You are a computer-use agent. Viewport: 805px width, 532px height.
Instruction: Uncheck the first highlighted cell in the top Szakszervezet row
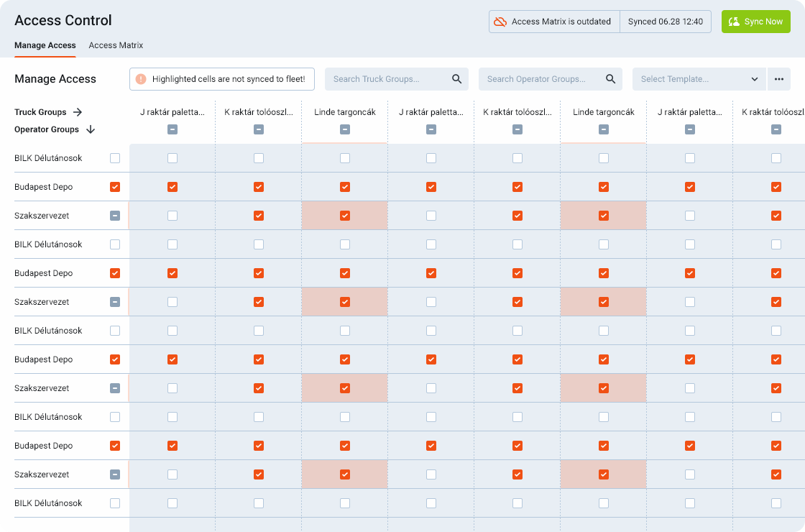pyautogui.click(x=345, y=216)
